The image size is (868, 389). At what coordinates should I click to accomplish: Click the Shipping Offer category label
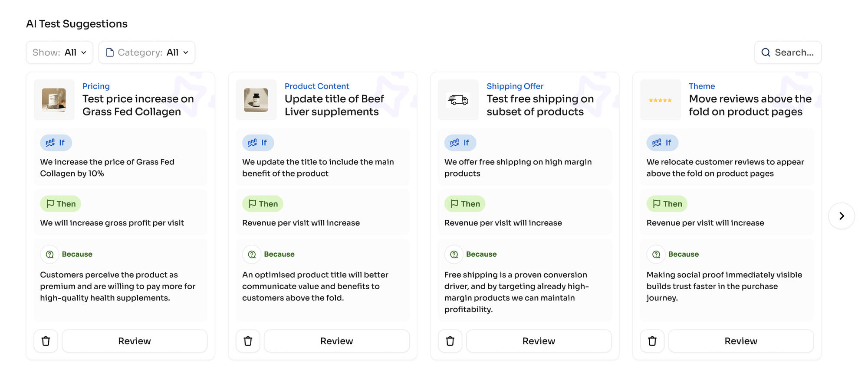coord(515,86)
